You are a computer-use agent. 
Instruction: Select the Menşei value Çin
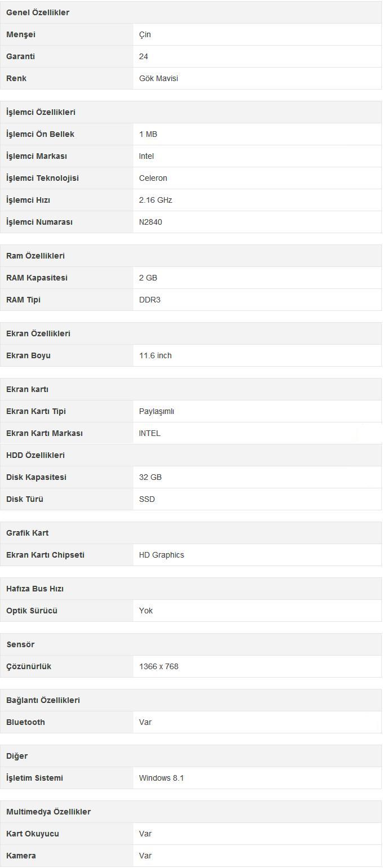(x=145, y=34)
